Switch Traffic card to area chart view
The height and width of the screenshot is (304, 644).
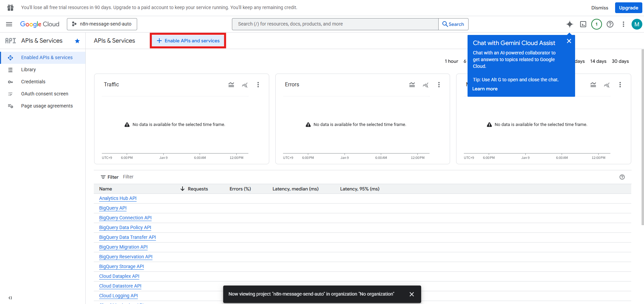[x=231, y=85]
